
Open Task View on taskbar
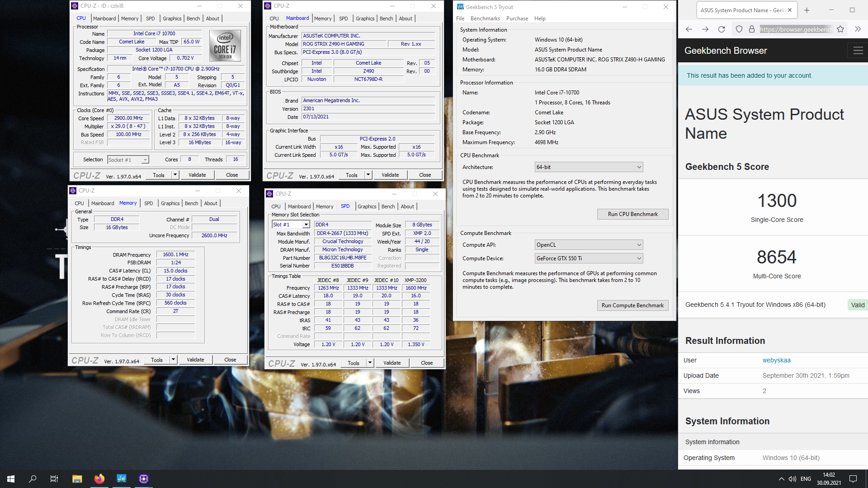pyautogui.click(x=54, y=479)
